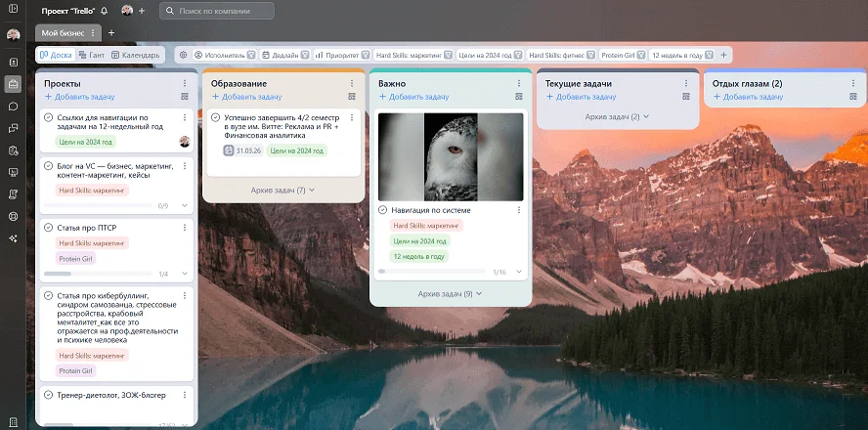The image size is (868, 430).
Task: Mark Успешно завершить 4/2 семестр task complete
Action: click(215, 118)
